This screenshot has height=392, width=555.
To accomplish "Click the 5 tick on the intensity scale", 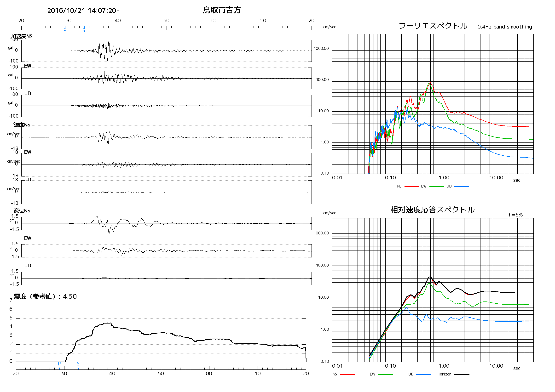I will click(11, 318).
